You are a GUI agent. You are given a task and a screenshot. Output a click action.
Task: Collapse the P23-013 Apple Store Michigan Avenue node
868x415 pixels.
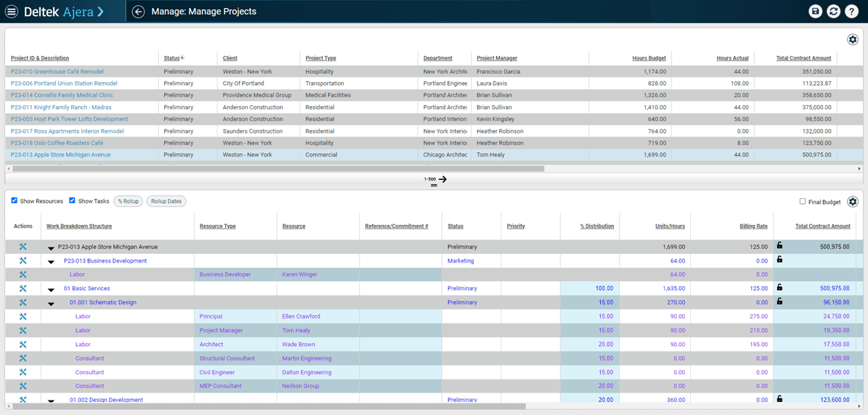point(51,248)
